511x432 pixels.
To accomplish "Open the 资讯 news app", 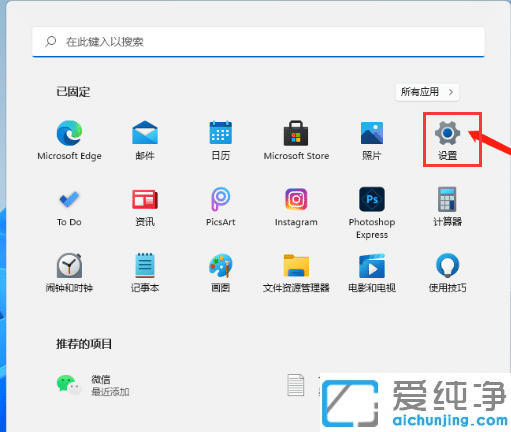I will point(145,207).
